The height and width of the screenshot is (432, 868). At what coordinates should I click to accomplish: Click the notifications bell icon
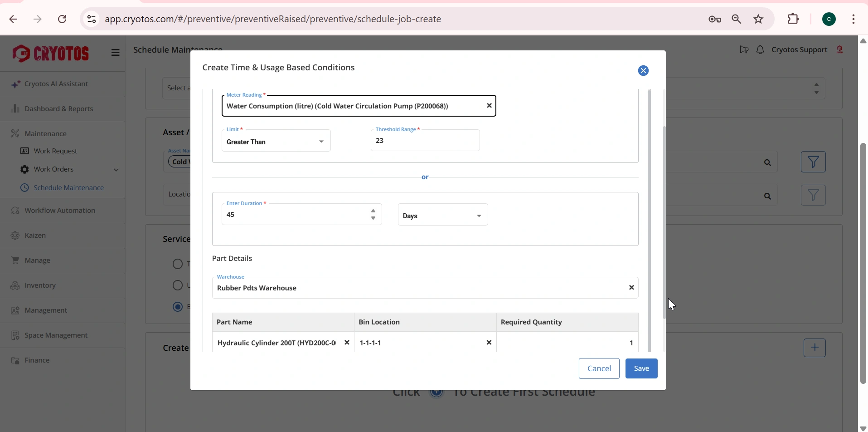(x=760, y=49)
